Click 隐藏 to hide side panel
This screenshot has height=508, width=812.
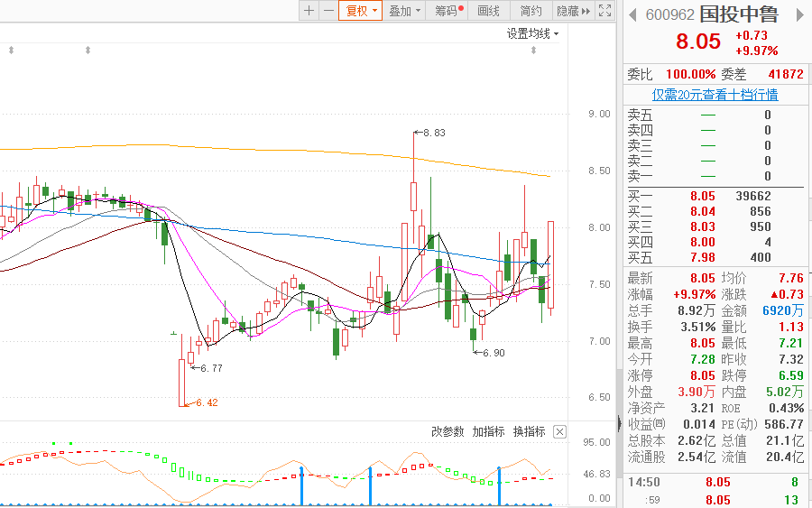[572, 11]
